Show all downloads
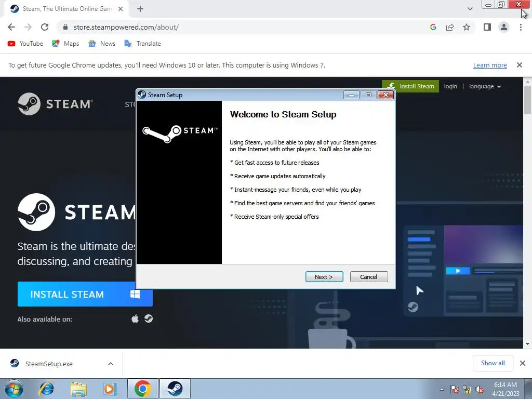Image resolution: width=532 pixels, height=399 pixels. (x=493, y=363)
